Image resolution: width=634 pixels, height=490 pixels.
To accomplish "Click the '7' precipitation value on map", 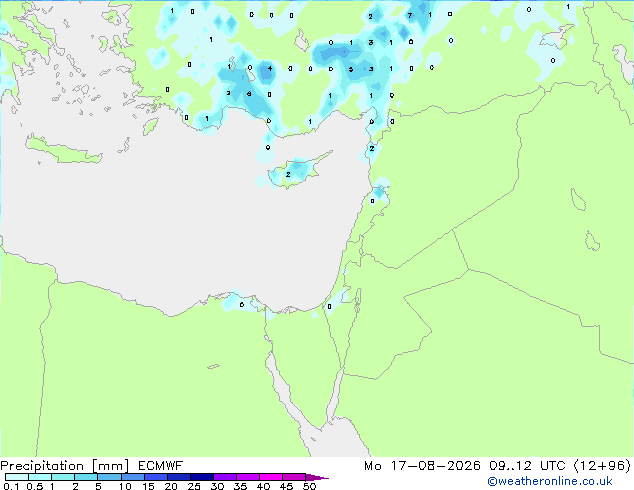I will [410, 15].
